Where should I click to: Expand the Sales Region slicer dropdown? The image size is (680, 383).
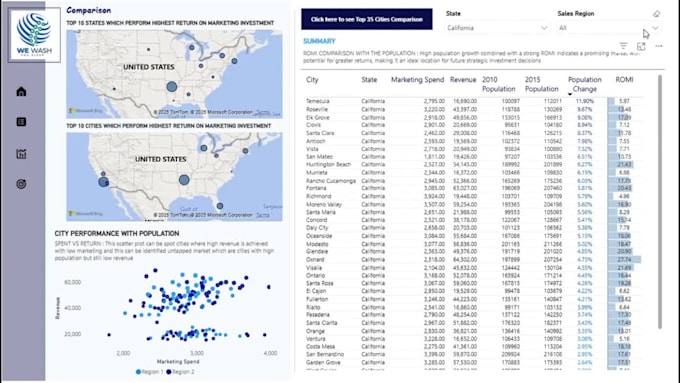click(x=655, y=28)
